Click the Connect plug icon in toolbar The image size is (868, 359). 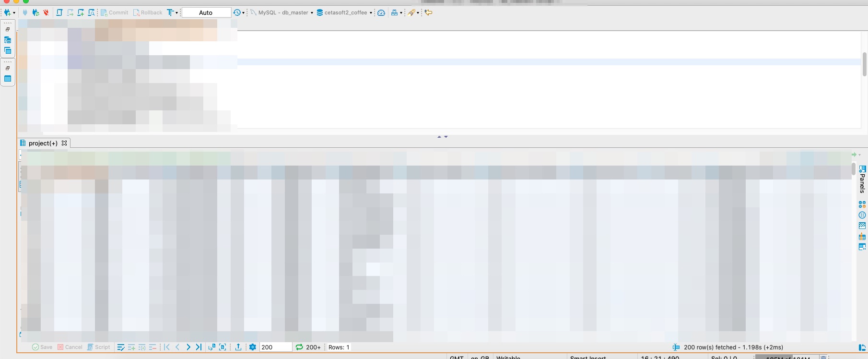(25, 12)
